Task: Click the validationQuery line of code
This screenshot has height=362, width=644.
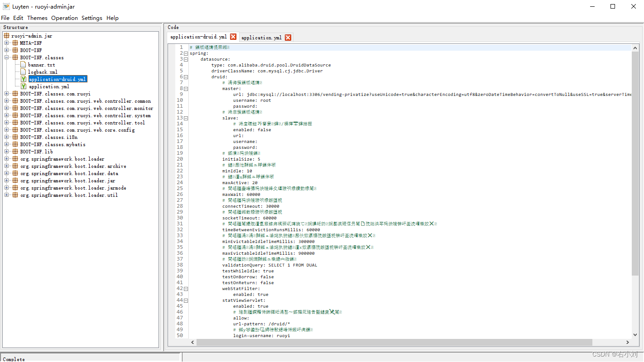Action: (269, 265)
